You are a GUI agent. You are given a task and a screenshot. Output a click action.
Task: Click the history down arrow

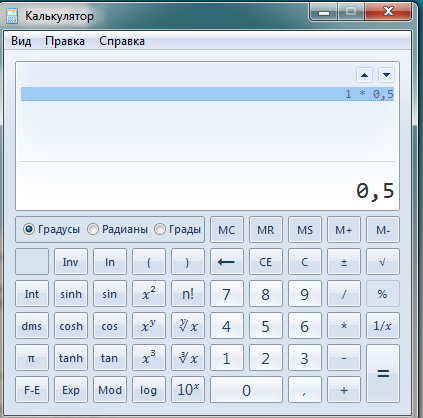pos(386,75)
